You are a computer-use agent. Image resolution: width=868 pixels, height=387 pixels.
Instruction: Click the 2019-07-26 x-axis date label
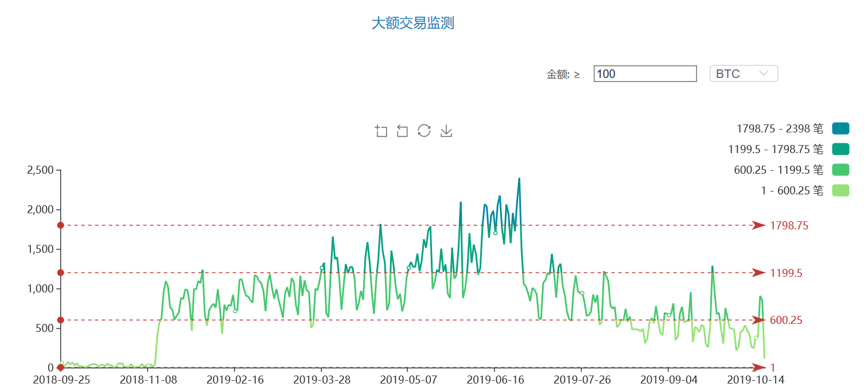click(581, 380)
